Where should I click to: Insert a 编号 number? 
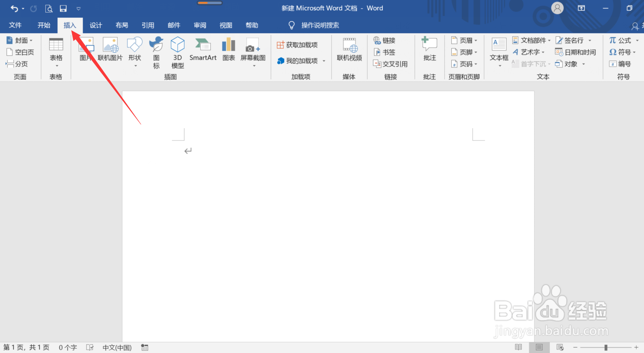click(x=620, y=64)
